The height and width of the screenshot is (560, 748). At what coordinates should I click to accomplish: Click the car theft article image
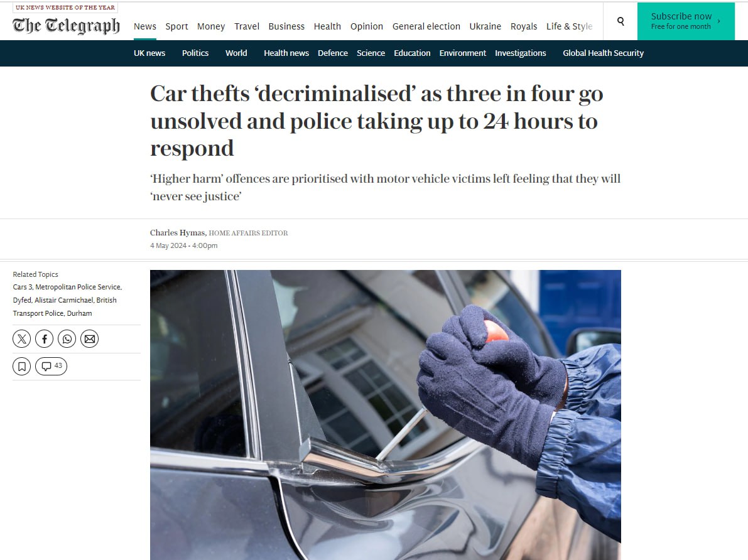[x=386, y=415]
